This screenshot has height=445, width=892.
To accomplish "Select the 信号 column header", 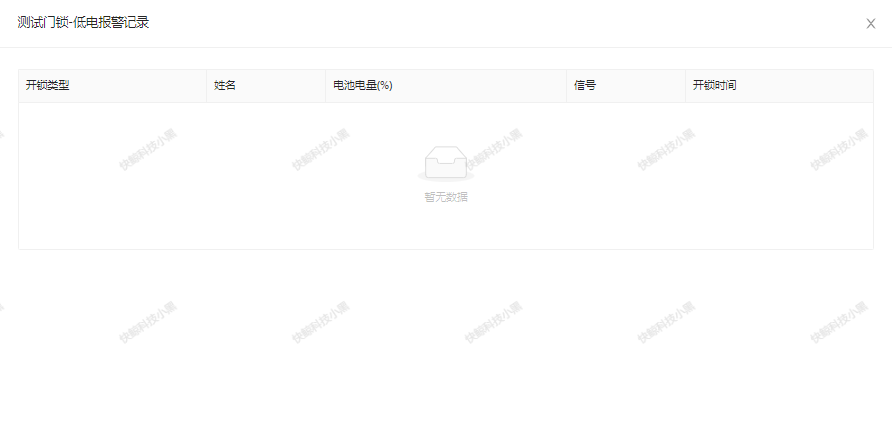I will (585, 86).
